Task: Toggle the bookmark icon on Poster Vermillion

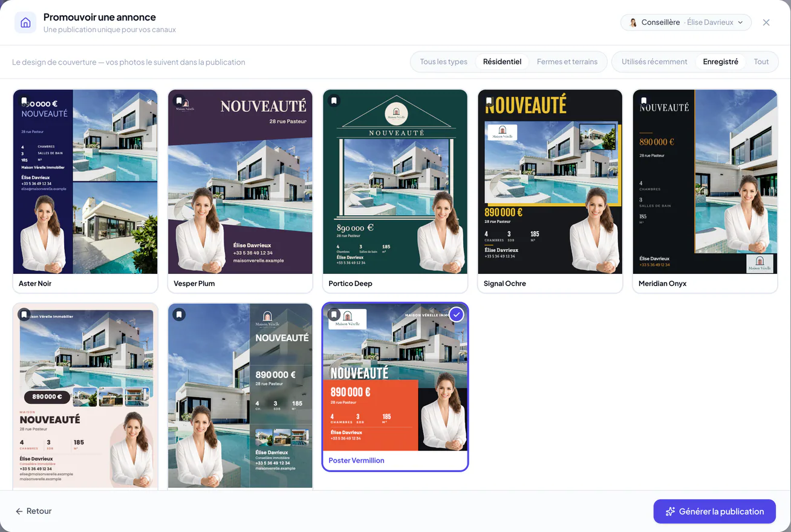Action: point(334,314)
